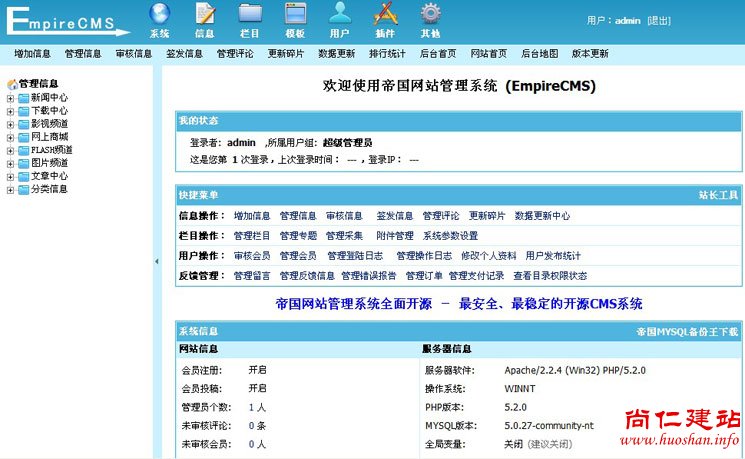Open the 信息 notepad icon

pos(204,14)
